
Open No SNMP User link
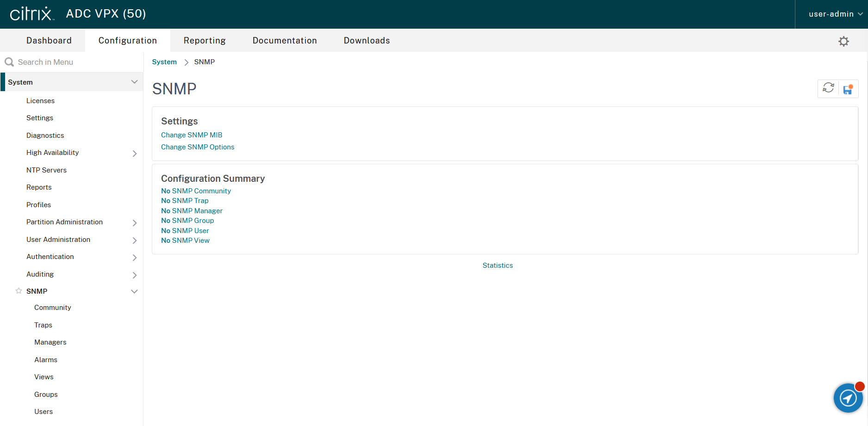[x=185, y=231]
